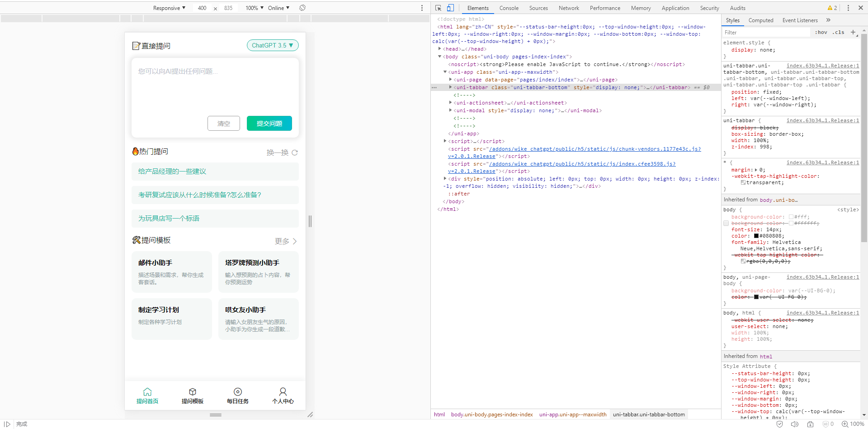Toggle :hov element state panel
The width and height of the screenshot is (868, 429).
point(821,32)
